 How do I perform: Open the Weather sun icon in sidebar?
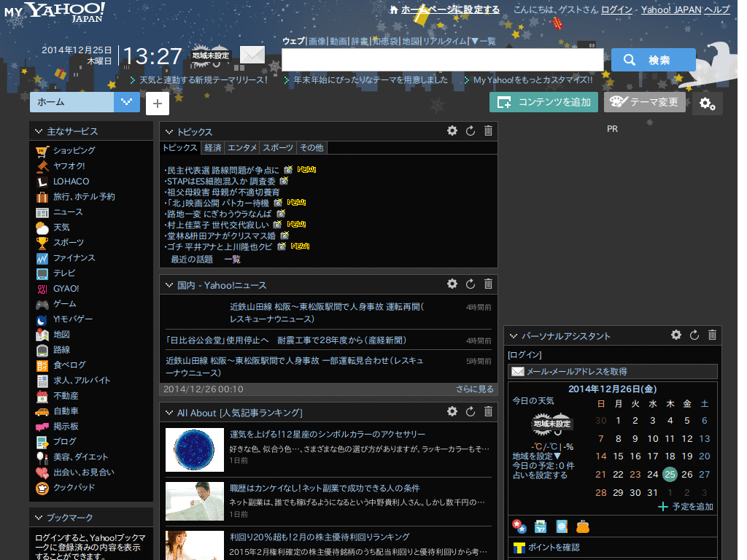[42, 227]
